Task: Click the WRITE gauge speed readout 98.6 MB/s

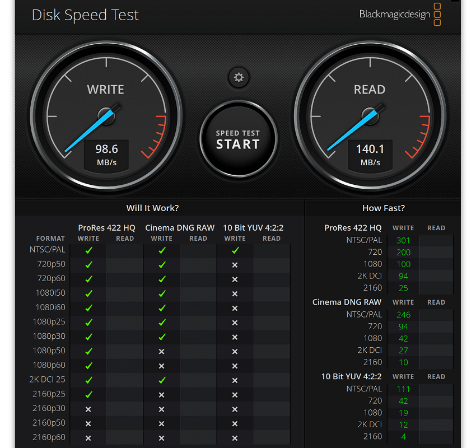Action: click(x=106, y=155)
